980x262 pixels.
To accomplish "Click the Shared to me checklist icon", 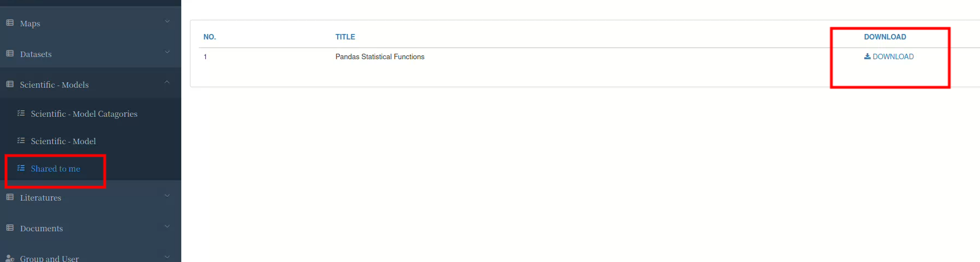I will point(21,168).
